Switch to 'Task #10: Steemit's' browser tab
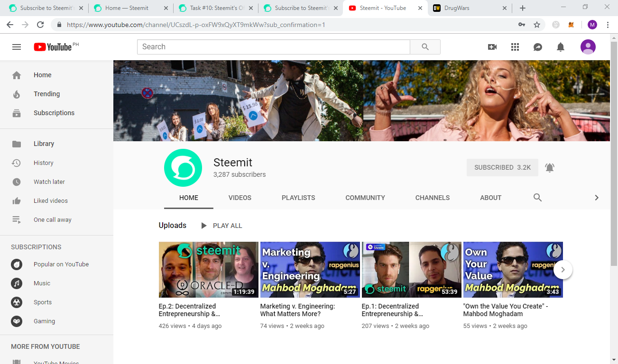This screenshot has height=364, width=618. point(216,8)
